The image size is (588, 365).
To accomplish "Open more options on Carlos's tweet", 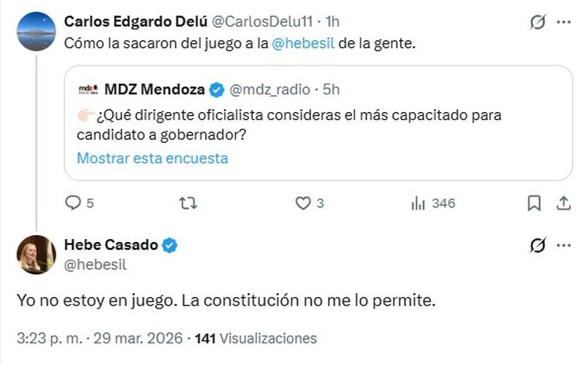I will [564, 22].
